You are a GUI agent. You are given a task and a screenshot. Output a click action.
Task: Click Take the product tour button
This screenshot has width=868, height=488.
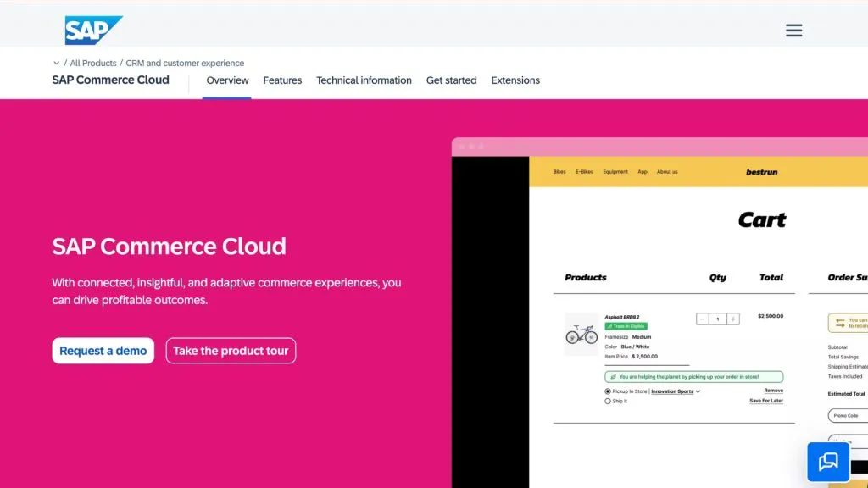pos(231,351)
